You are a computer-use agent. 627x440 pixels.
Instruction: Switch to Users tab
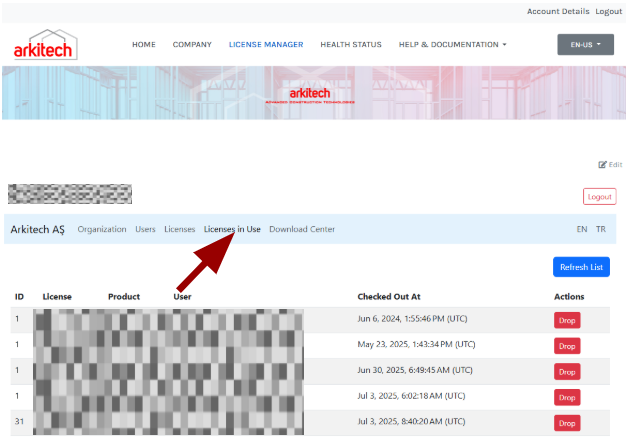145,229
